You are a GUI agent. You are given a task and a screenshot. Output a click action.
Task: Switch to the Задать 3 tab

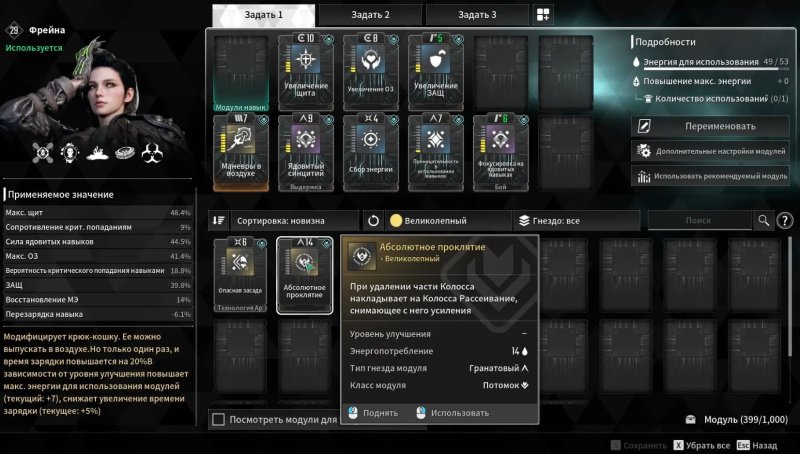coord(477,15)
